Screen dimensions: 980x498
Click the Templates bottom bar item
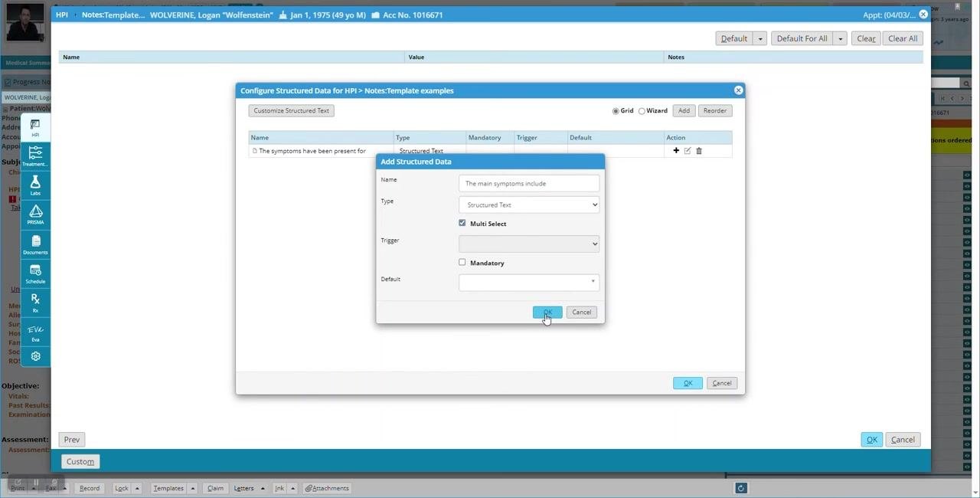[168, 488]
